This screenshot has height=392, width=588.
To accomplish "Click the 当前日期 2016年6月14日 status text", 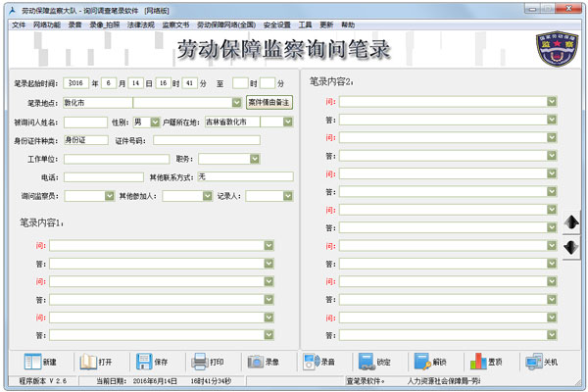I will [x=136, y=381].
